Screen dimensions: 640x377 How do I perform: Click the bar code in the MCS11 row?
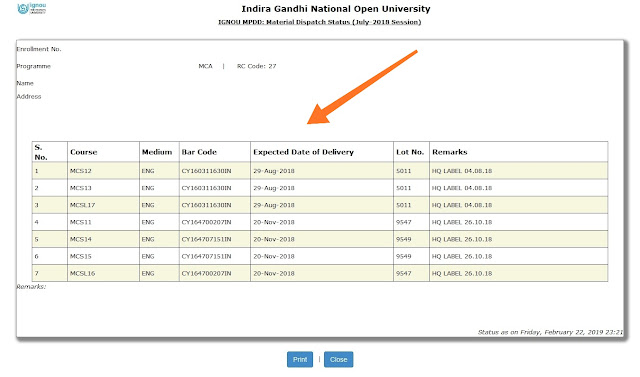[x=206, y=222]
